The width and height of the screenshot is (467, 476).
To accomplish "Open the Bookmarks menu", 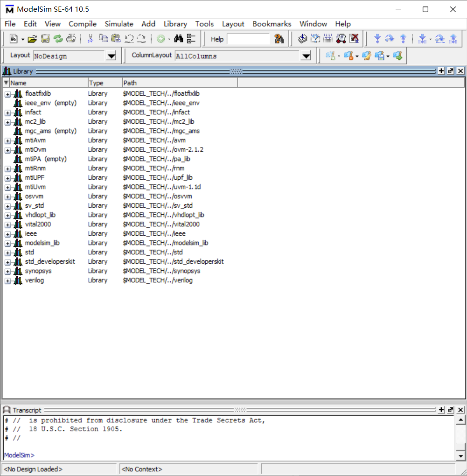I will [x=272, y=24].
